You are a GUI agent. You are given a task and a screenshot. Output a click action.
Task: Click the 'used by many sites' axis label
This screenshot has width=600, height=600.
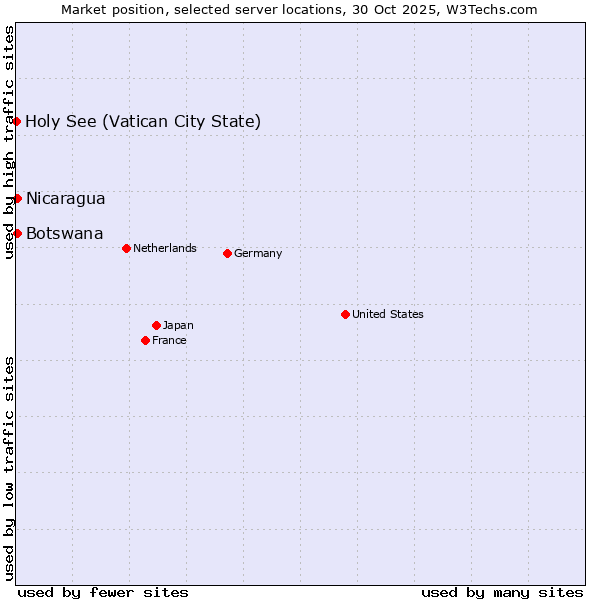coord(502,592)
